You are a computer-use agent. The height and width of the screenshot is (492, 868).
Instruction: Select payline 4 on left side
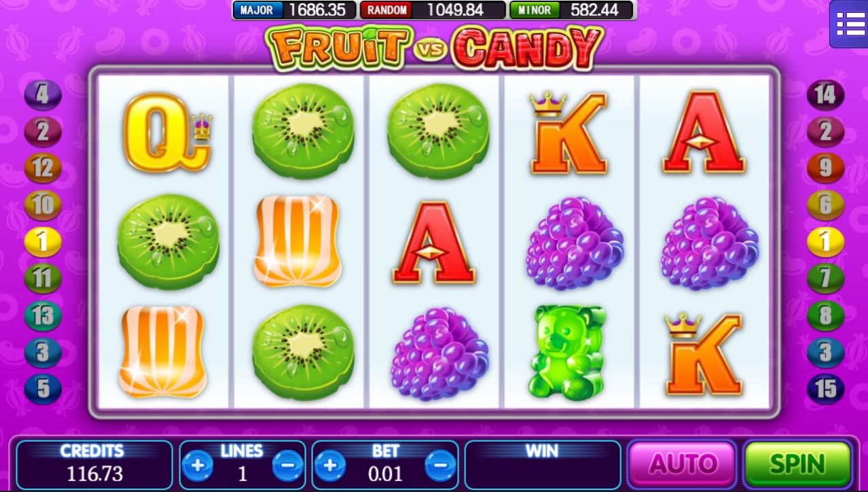point(43,94)
